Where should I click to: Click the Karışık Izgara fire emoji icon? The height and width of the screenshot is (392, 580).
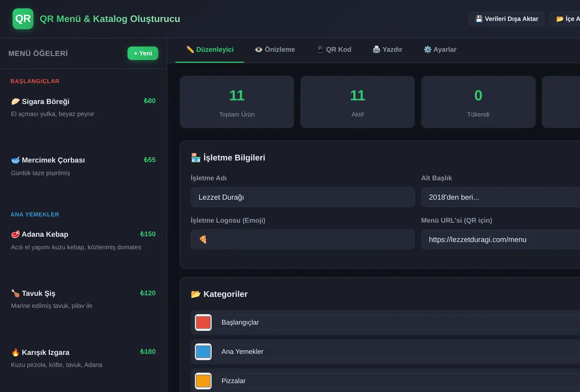(x=15, y=352)
